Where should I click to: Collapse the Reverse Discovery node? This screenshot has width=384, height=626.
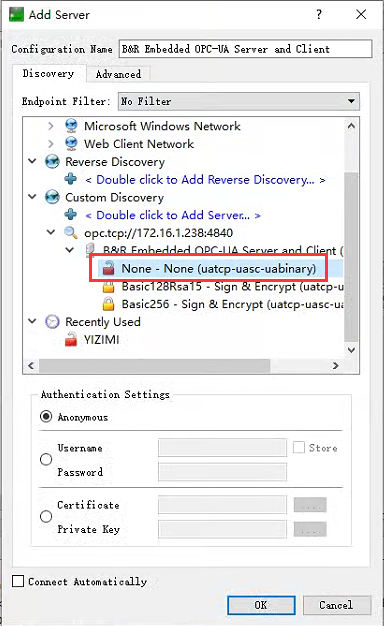(x=32, y=161)
